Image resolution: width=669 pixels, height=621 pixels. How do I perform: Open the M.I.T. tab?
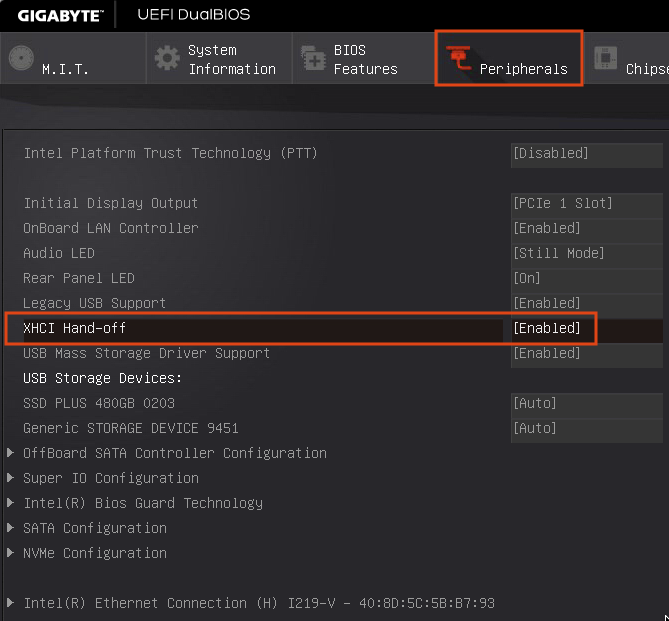tap(73, 58)
